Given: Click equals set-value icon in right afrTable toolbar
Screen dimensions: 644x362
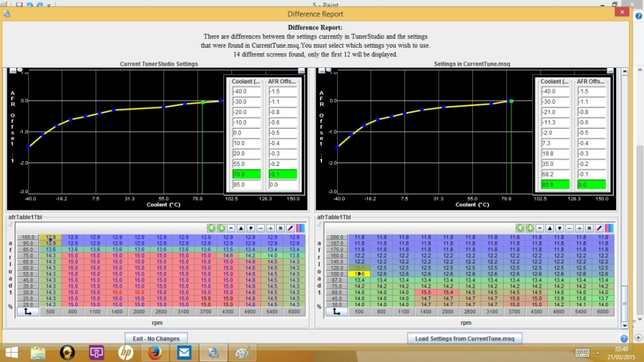Looking at the screenshot, I should [x=540, y=228].
